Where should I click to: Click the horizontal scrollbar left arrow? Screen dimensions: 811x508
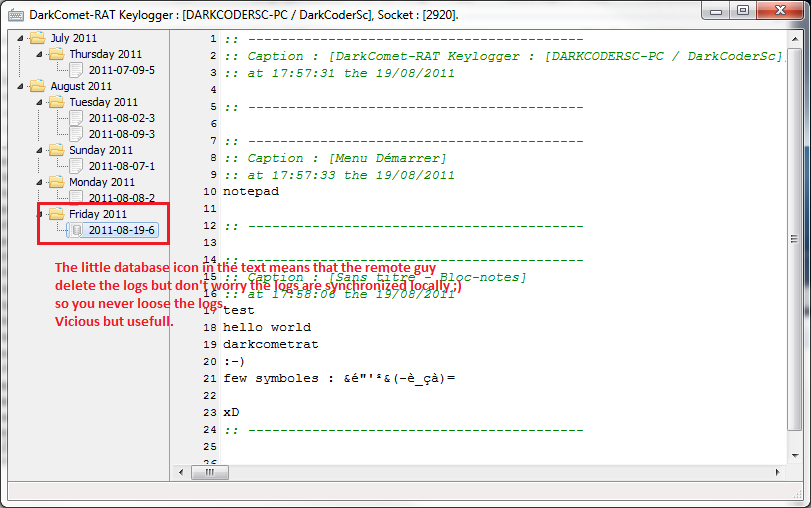click(179, 471)
